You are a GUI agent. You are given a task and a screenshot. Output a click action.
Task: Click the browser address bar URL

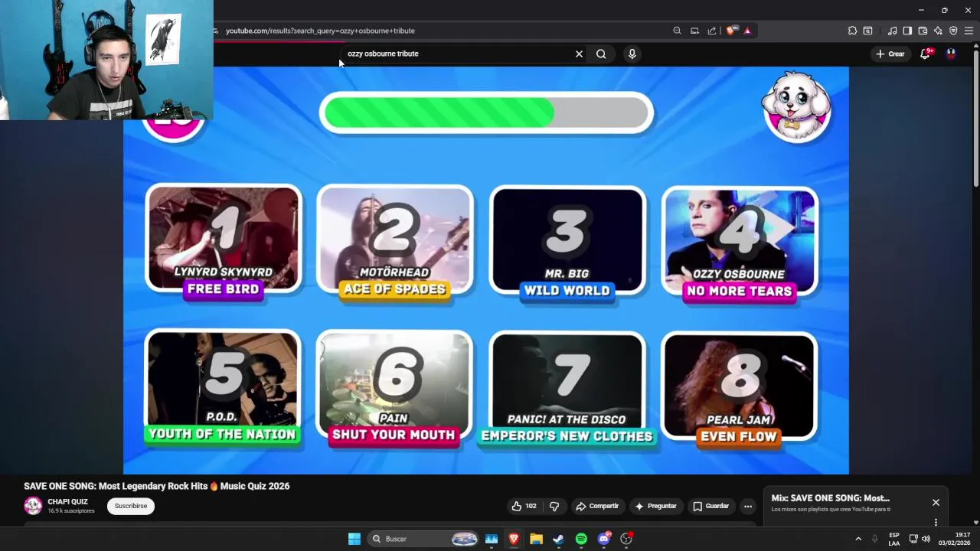[x=320, y=31]
